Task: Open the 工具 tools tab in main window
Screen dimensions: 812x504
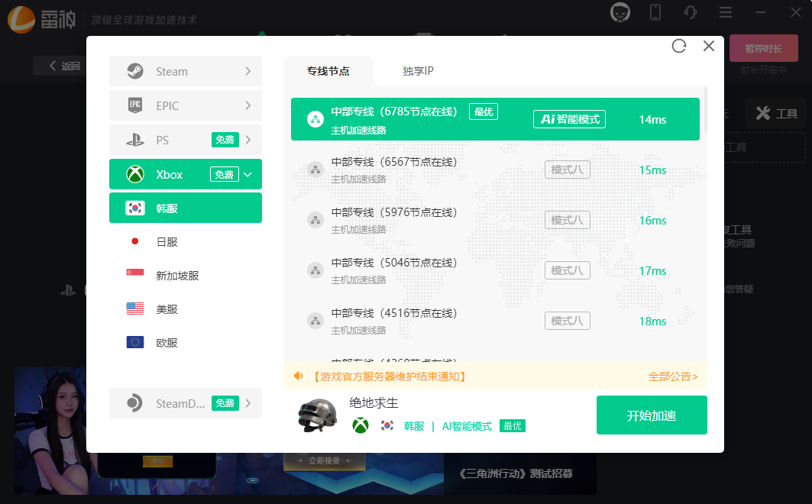Action: 776,113
